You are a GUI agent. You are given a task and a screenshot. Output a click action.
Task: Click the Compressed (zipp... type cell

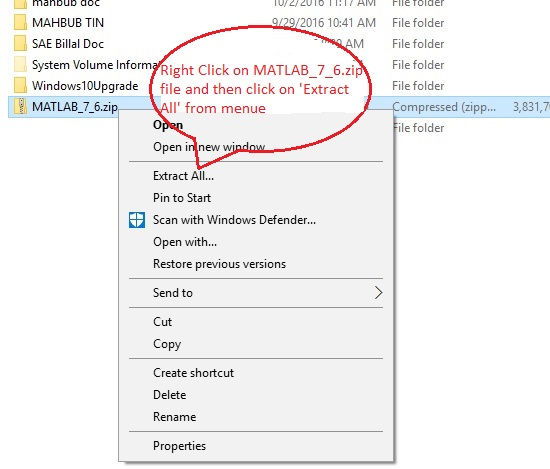pyautogui.click(x=444, y=107)
